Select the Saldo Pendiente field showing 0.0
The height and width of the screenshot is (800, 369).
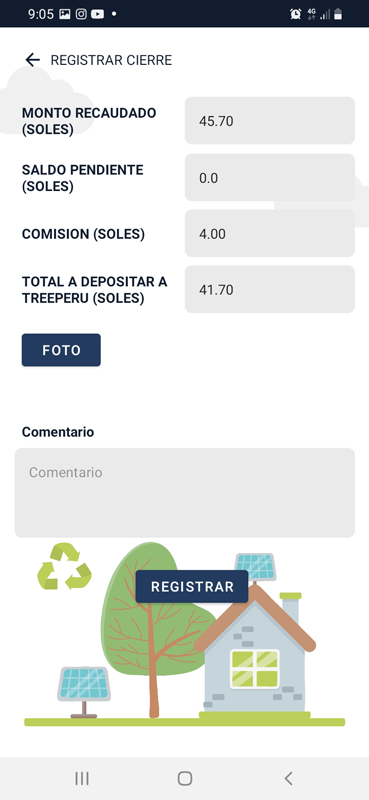point(269,178)
